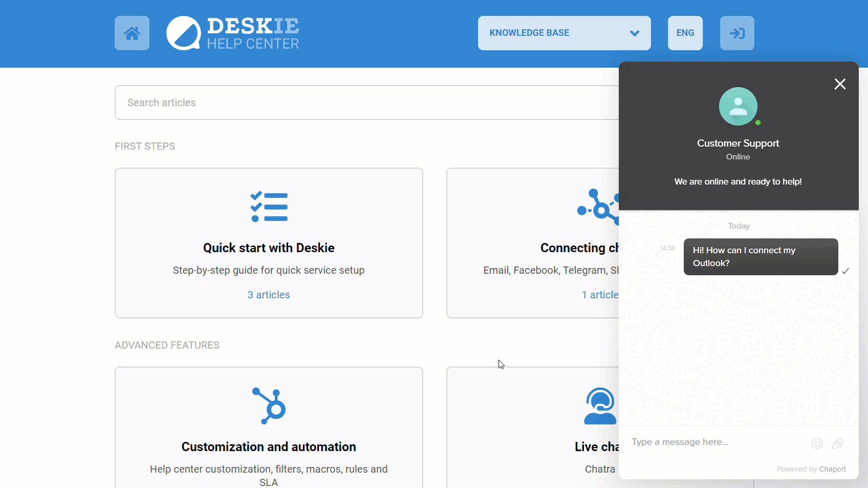
Task: Click the Customer Support avatar
Action: tap(737, 106)
